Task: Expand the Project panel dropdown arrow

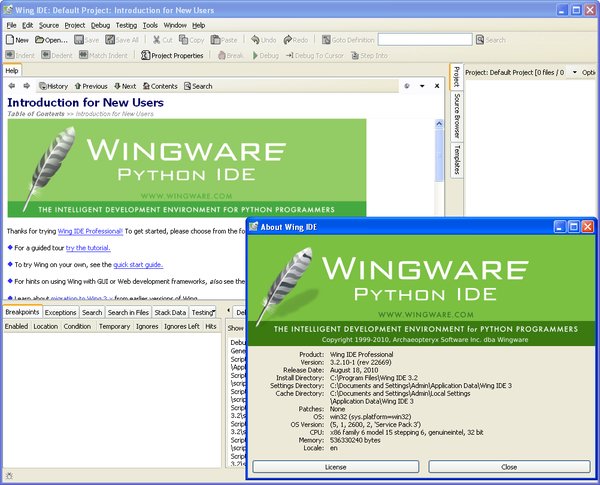Action: (574, 72)
